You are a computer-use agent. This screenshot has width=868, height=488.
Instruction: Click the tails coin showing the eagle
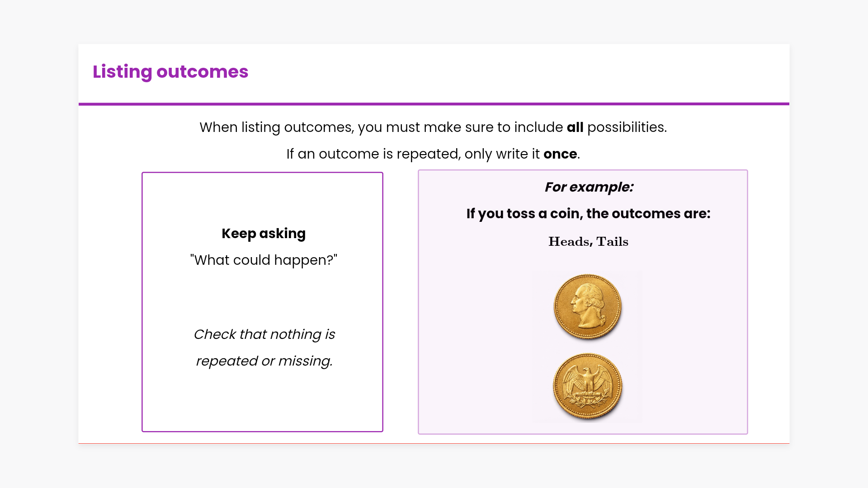(587, 386)
